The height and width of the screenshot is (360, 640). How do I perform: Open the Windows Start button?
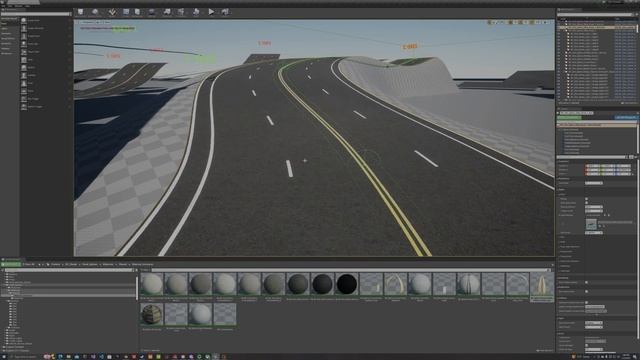pyautogui.click(x=4, y=357)
